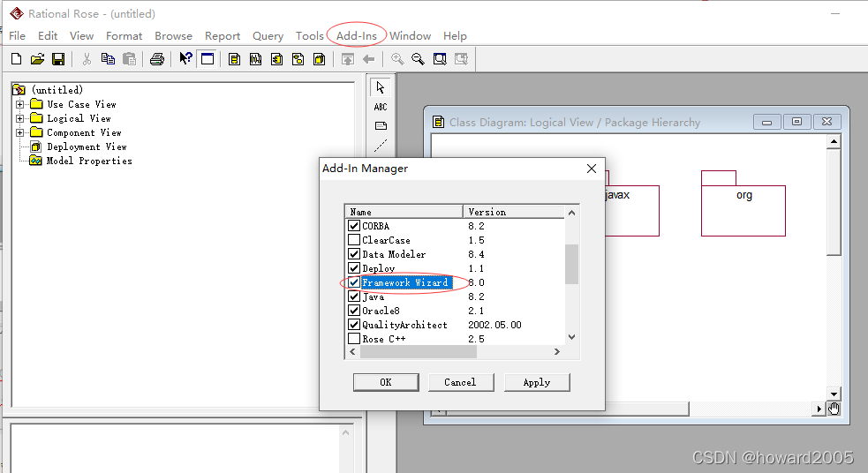The height and width of the screenshot is (473, 868).
Task: Pick the Note tool in diagram toolbox
Action: (381, 126)
